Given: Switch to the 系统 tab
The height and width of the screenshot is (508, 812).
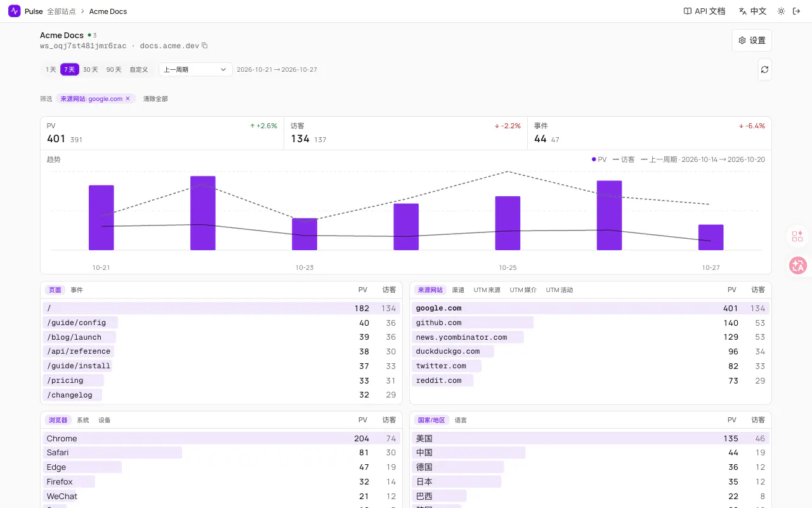Looking at the screenshot, I should tap(83, 420).
